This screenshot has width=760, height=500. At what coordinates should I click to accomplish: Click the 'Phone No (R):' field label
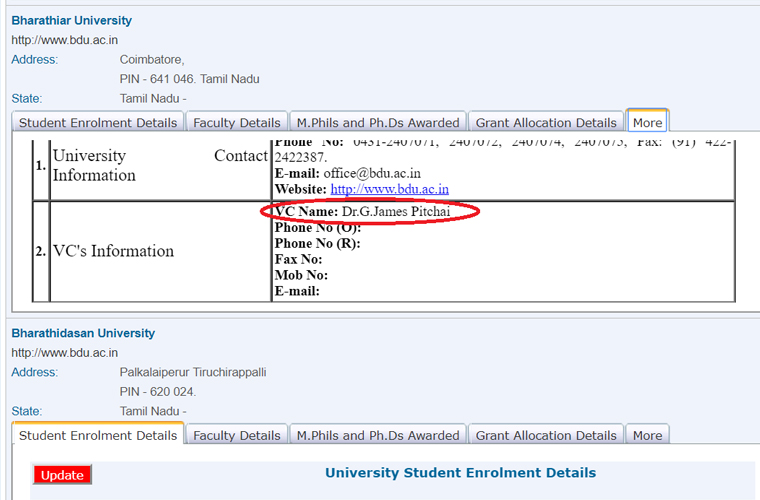317,243
